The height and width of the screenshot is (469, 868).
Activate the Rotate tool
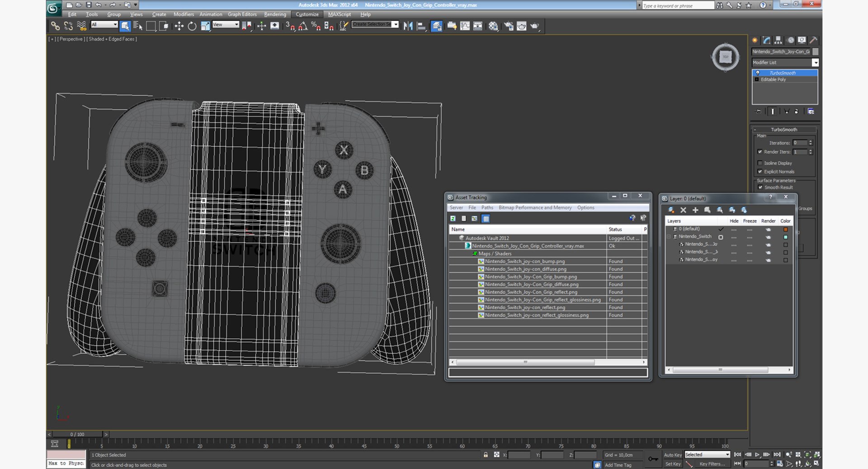(x=192, y=26)
